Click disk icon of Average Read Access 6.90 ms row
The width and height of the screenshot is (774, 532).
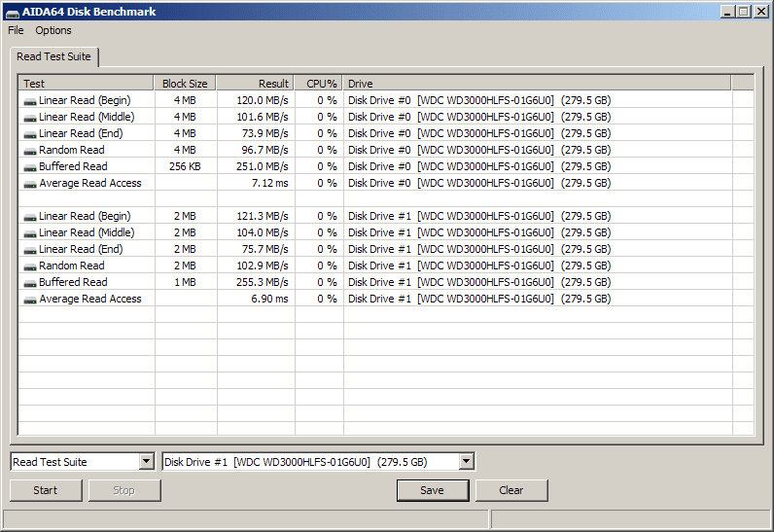(x=29, y=301)
